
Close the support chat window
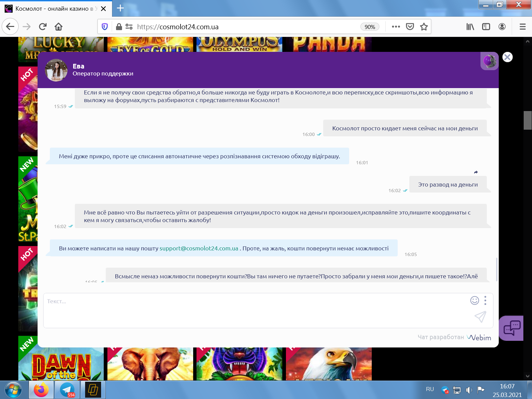pyautogui.click(x=507, y=57)
